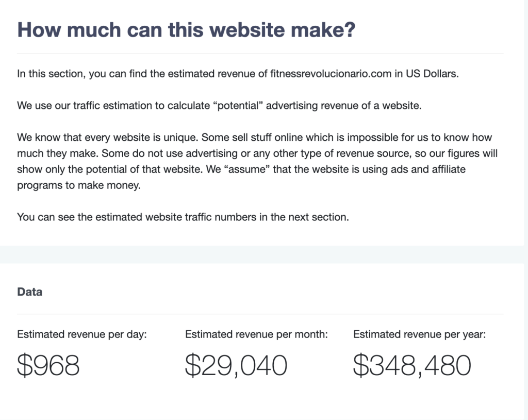Click the "Estimated revenue per month:" label

click(x=256, y=334)
